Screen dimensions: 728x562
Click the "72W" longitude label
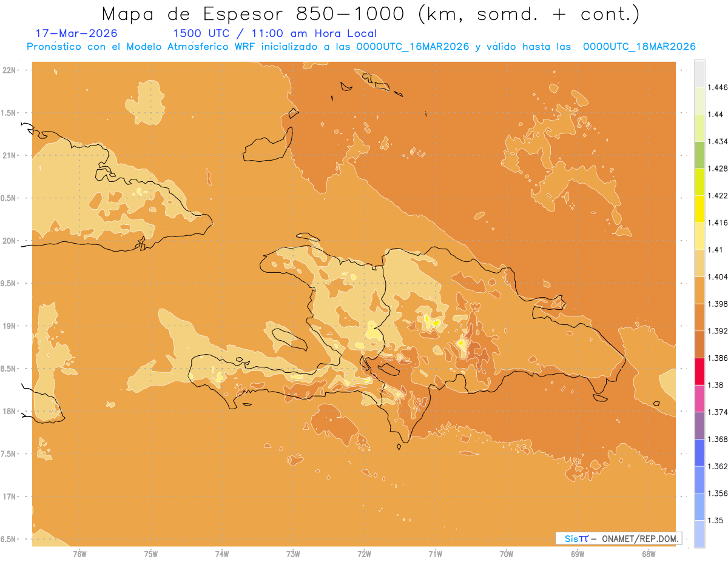[x=364, y=554]
